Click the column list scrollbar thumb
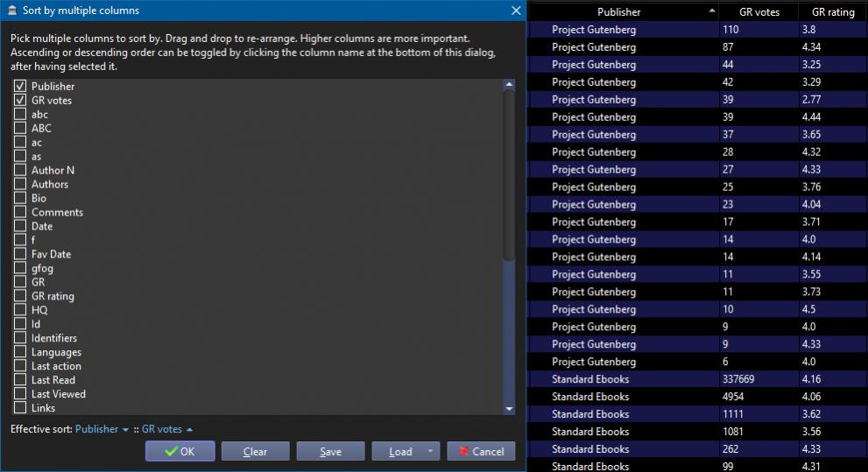Image resolution: width=868 pixels, height=472 pixels. tap(509, 175)
